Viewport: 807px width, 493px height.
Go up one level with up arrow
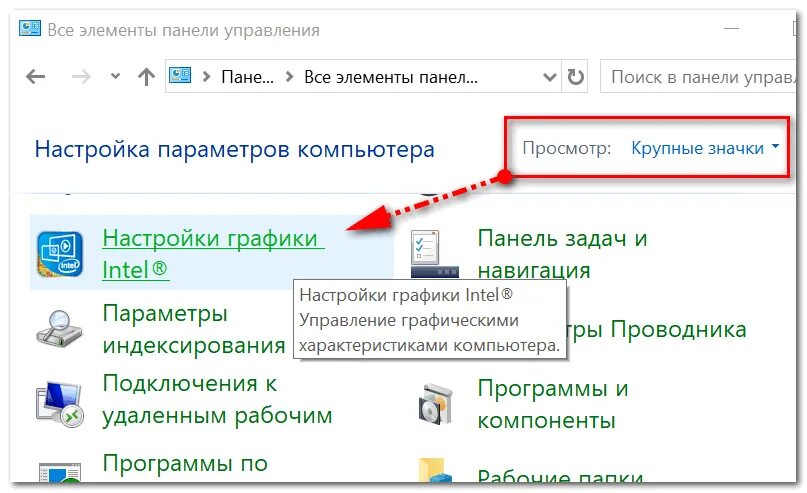pyautogui.click(x=146, y=77)
